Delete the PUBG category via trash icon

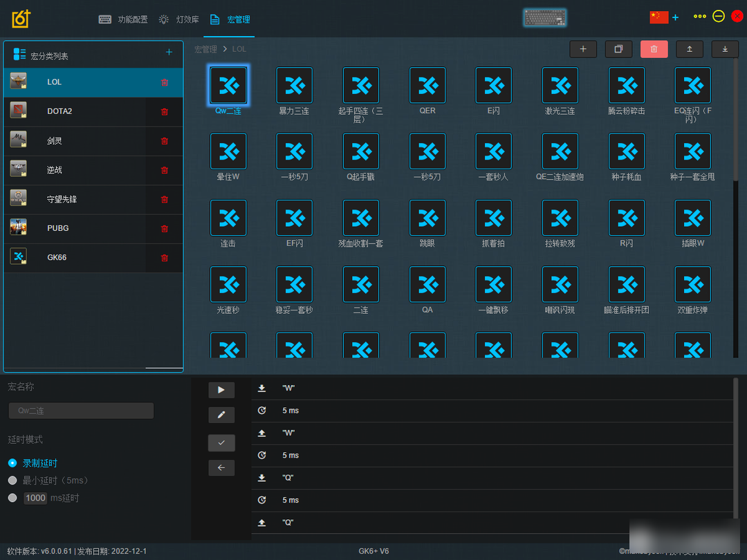click(x=165, y=229)
